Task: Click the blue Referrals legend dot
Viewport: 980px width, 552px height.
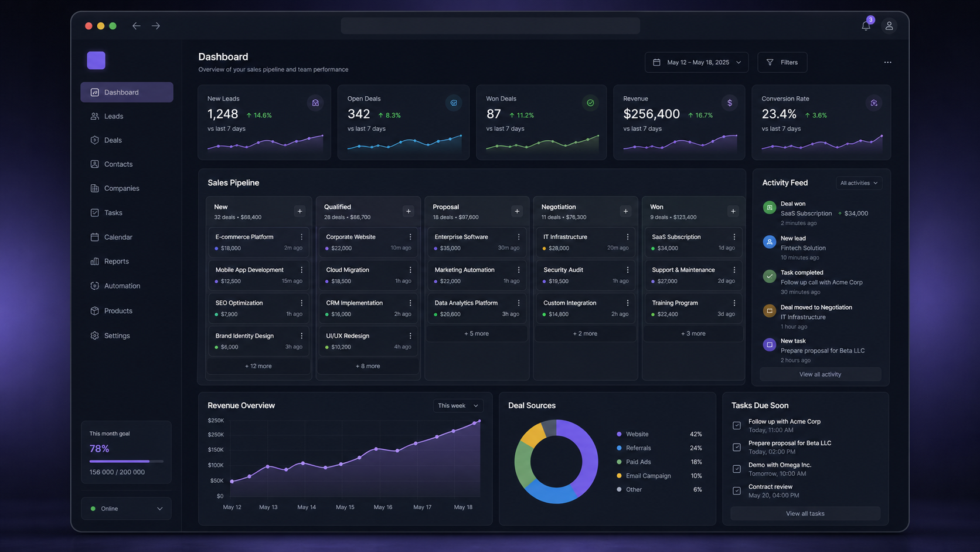Action: (619, 448)
